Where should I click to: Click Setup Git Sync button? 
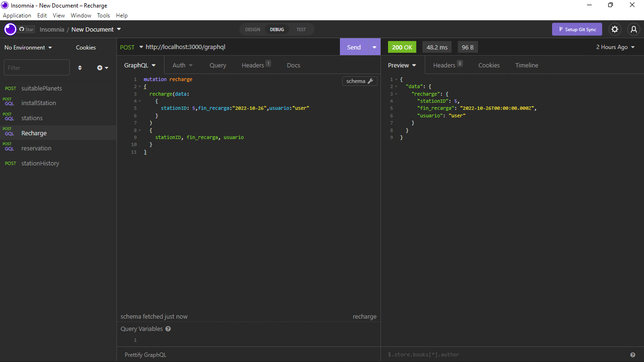click(577, 29)
